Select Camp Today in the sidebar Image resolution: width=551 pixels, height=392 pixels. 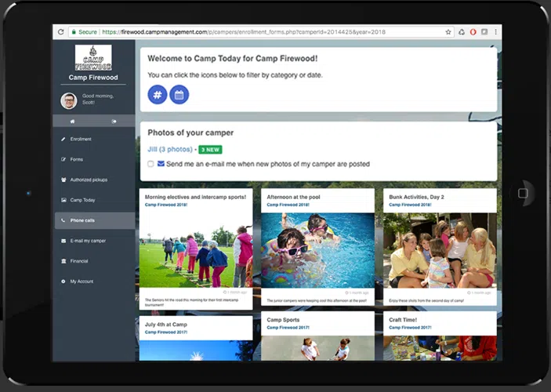[82, 200]
